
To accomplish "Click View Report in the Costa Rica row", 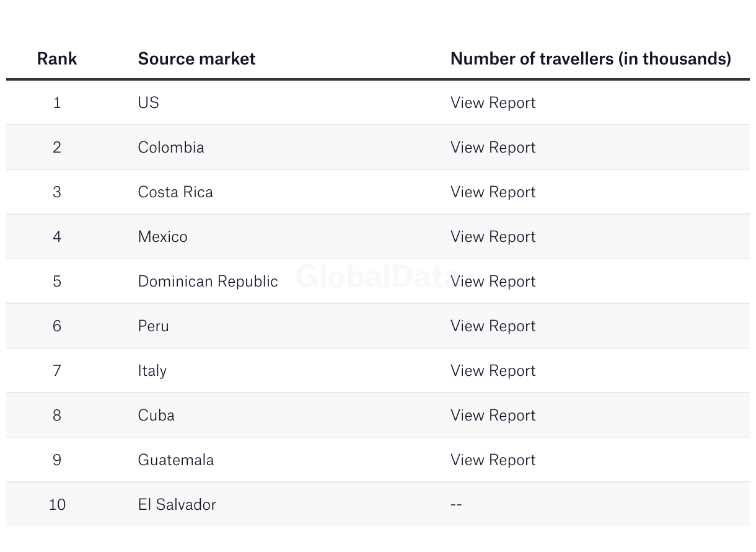I will [493, 192].
